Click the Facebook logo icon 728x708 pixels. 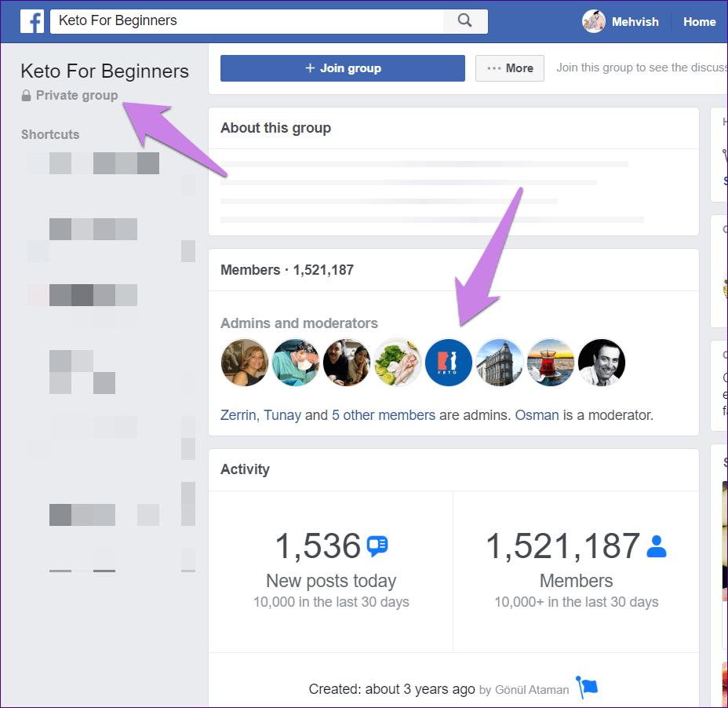click(32, 22)
